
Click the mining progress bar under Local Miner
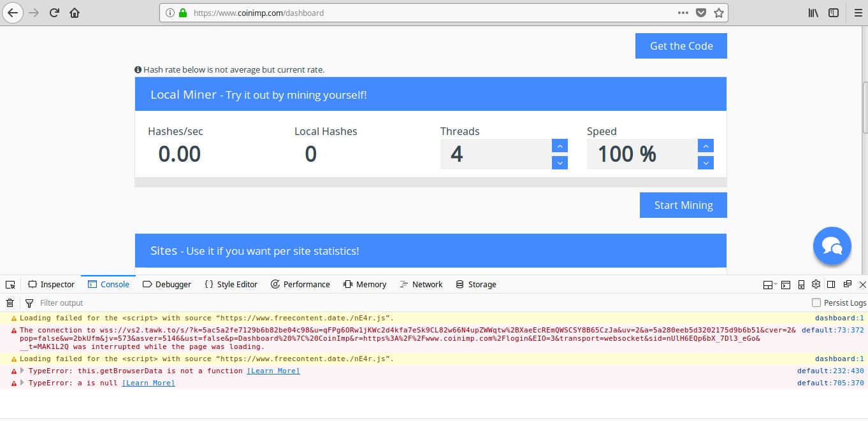tap(431, 182)
